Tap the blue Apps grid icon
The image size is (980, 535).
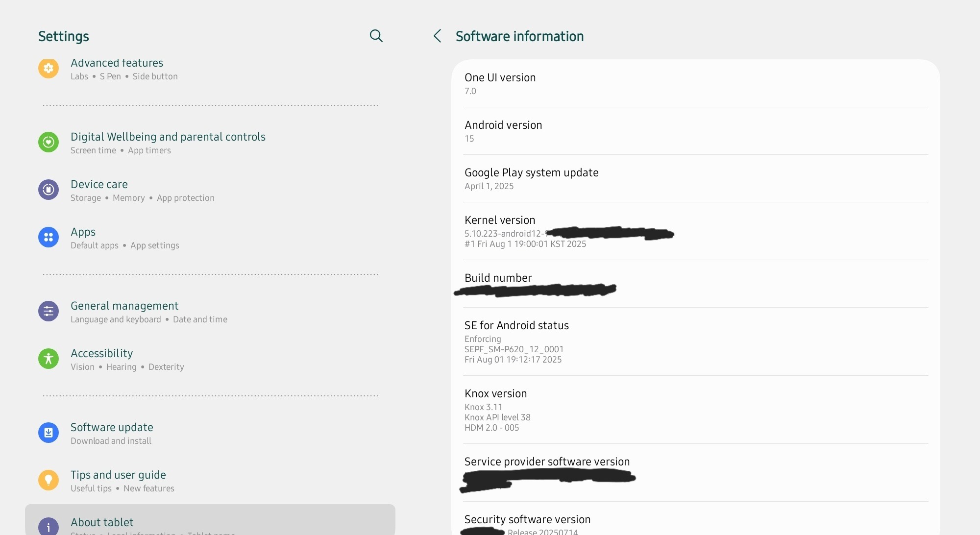point(49,237)
